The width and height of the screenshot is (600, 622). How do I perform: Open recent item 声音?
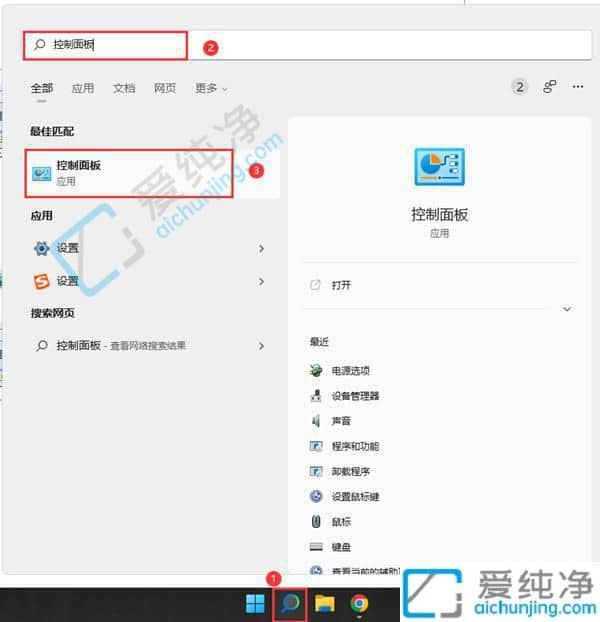[x=341, y=421]
